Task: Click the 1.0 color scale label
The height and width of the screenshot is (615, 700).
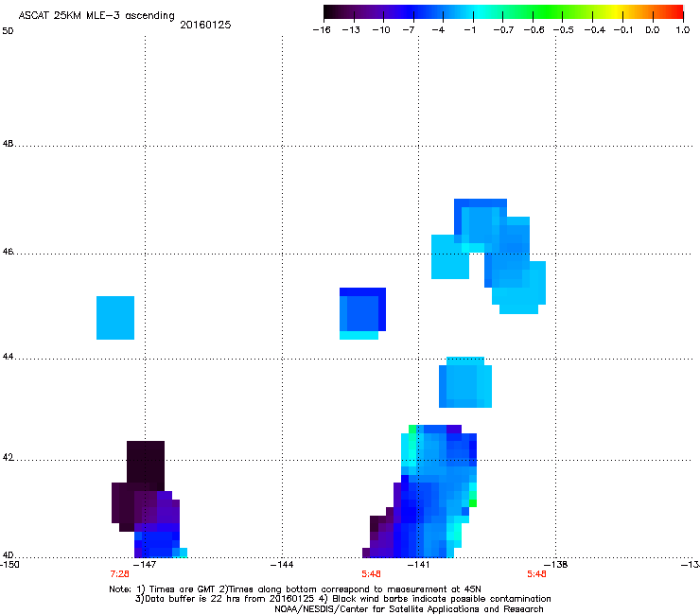Action: 683,30
